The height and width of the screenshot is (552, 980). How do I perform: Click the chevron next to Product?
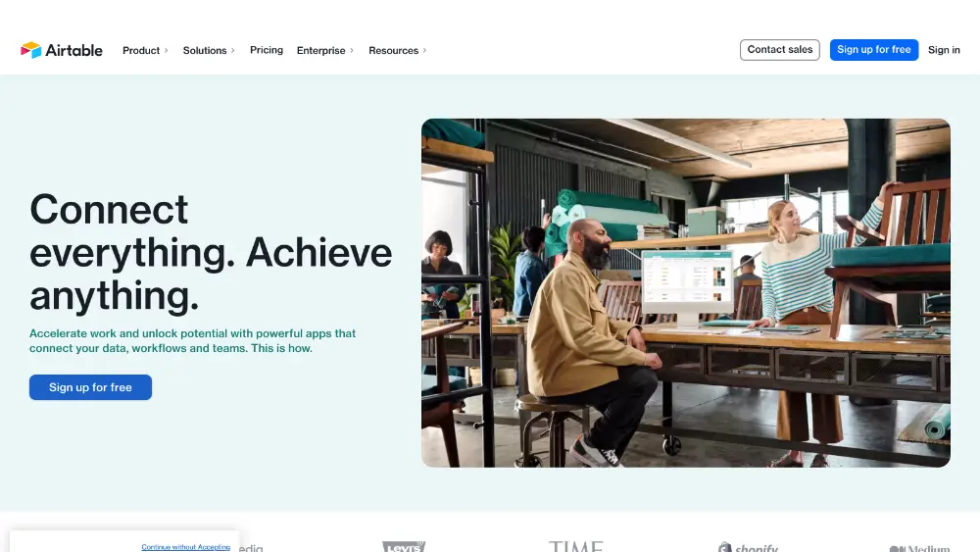(x=167, y=50)
